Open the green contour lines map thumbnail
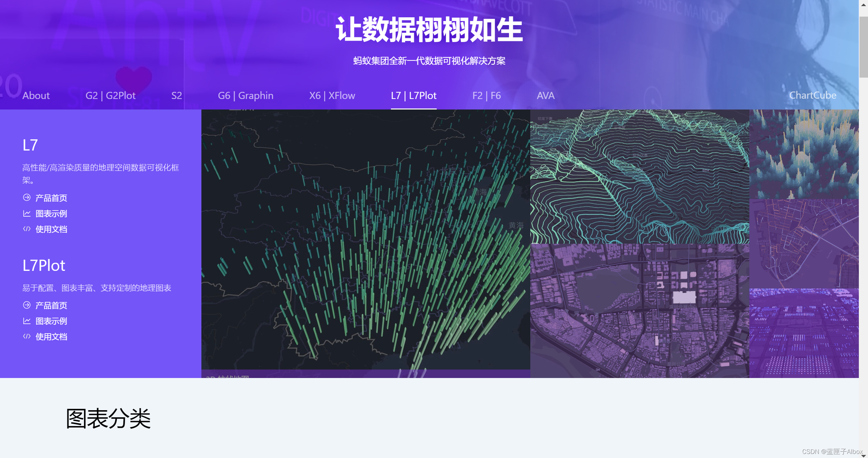 [639, 177]
